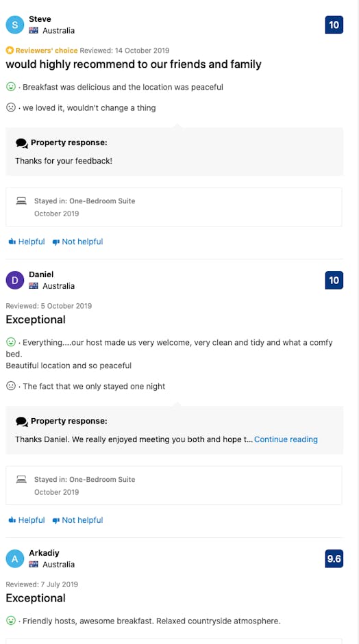Click Arkadiy's blue A avatar
The height and width of the screenshot is (644, 359).
(15, 558)
